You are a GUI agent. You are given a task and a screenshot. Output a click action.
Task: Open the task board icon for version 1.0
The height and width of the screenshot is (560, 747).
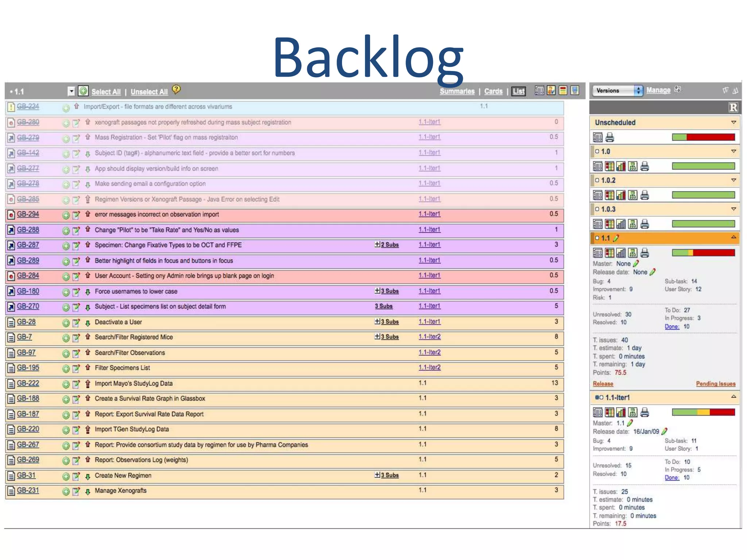609,167
